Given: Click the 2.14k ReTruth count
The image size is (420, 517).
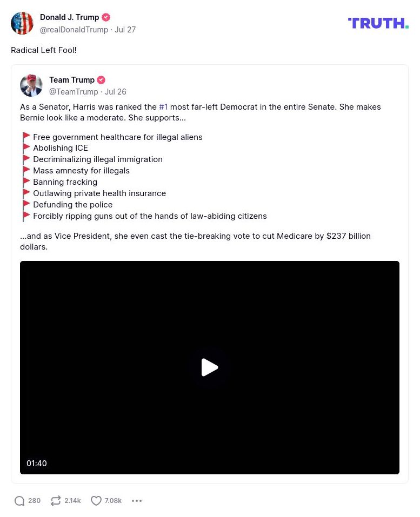Looking at the screenshot, I should tap(72, 500).
